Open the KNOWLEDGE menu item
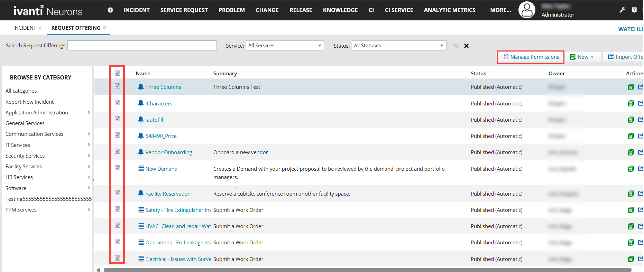This screenshot has height=272, width=644. 340,10
